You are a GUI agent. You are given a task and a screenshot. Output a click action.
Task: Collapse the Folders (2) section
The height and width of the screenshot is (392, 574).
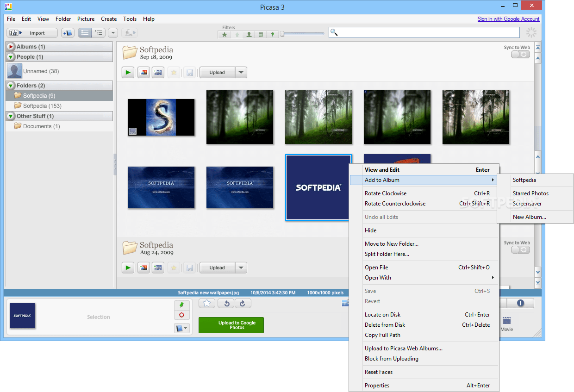tap(10, 85)
